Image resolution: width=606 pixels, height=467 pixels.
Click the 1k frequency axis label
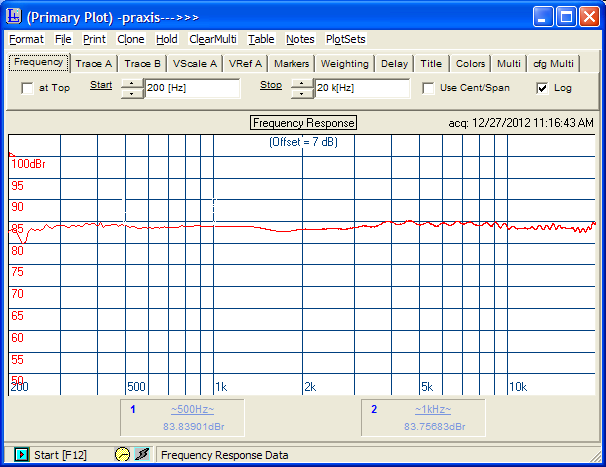coord(221,387)
